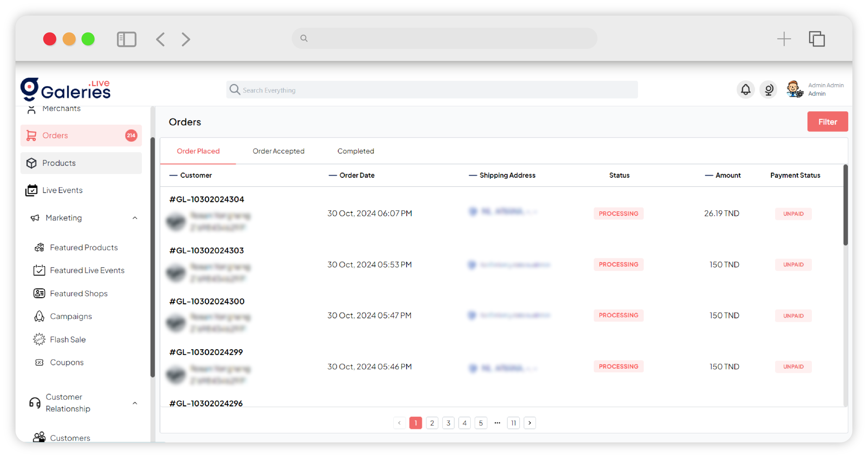This screenshot has width=868, height=458.
Task: Open order #GL-10302024303 link
Action: [206, 250]
